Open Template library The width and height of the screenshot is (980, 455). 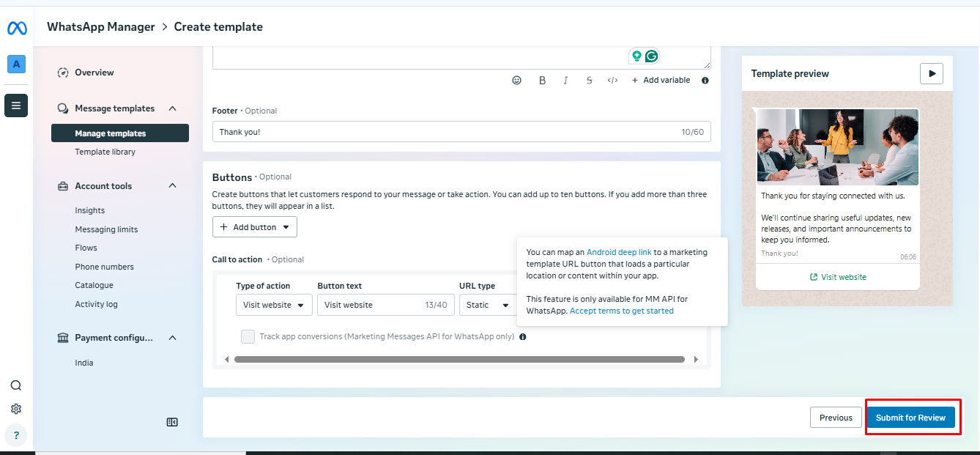coord(105,152)
